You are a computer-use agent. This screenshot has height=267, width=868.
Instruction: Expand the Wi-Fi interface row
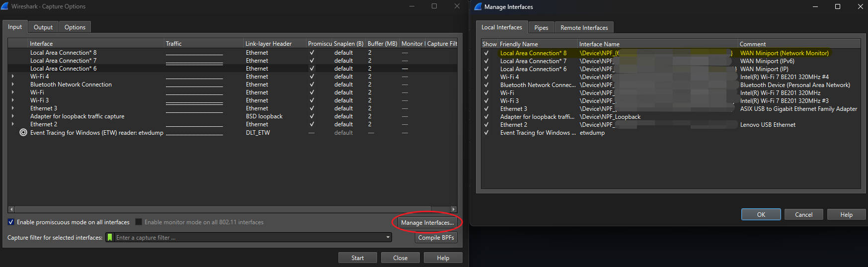[x=12, y=92]
